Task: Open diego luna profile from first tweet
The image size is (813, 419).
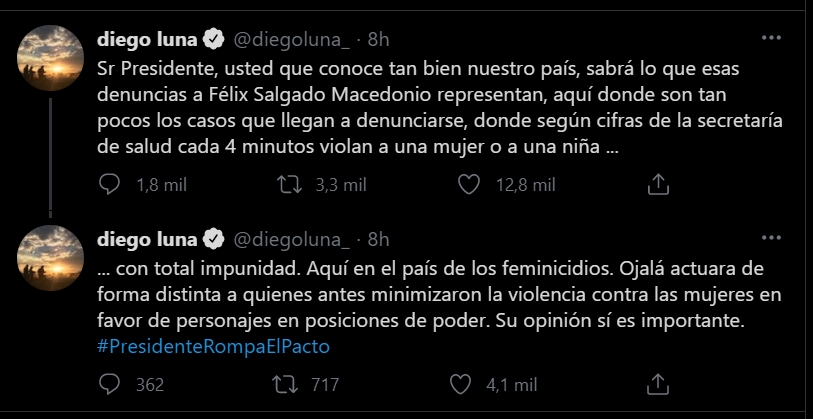Action: pyautogui.click(x=148, y=40)
